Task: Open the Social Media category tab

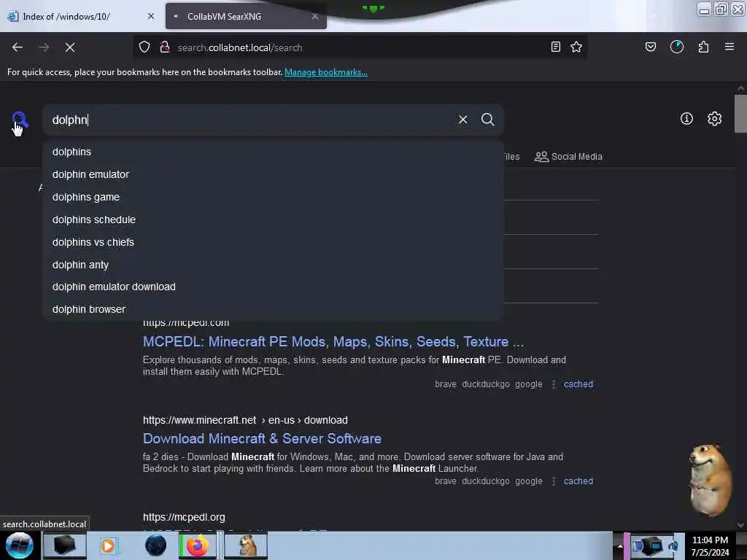Action: (568, 157)
